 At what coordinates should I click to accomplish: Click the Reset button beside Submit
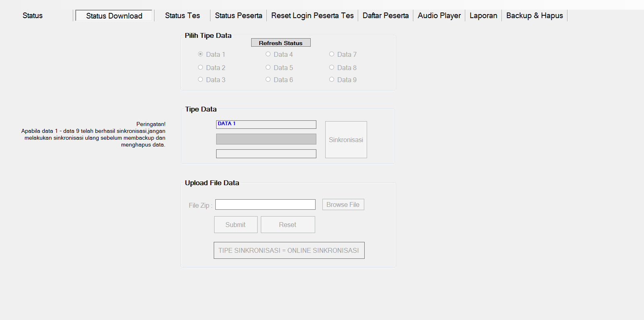pos(287,225)
